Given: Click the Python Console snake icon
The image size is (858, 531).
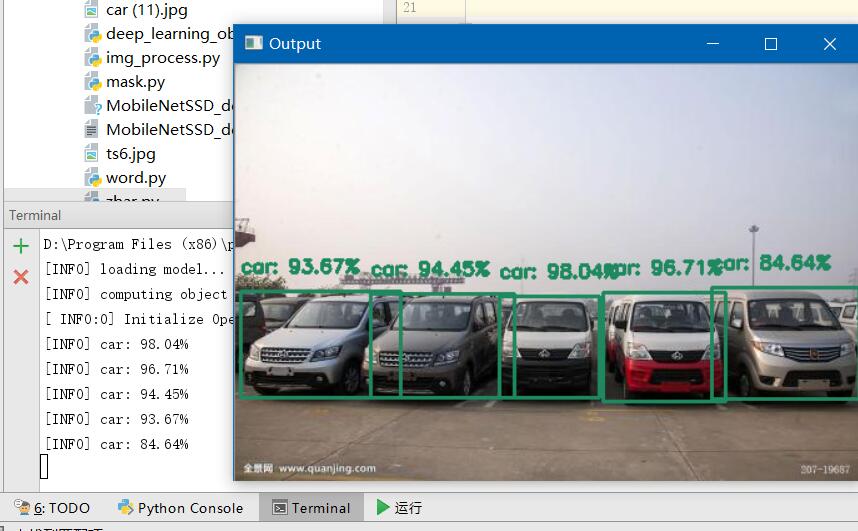Looking at the screenshot, I should coord(125,507).
